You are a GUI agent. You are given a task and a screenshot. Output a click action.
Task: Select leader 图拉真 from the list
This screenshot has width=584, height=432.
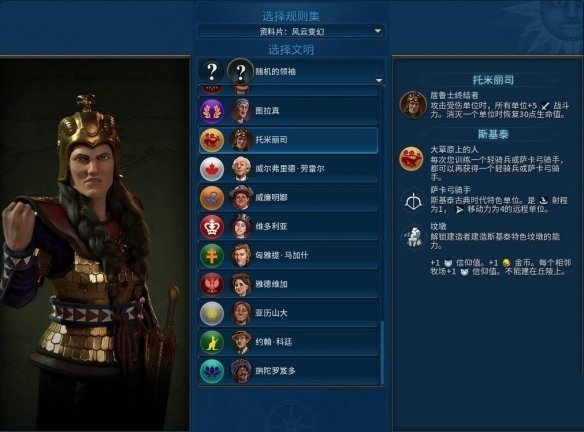click(289, 111)
